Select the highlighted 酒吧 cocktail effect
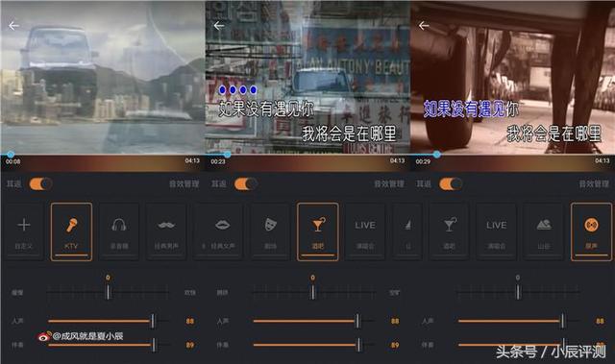Image resolution: width=615 pixels, height=364 pixels. coord(318,231)
